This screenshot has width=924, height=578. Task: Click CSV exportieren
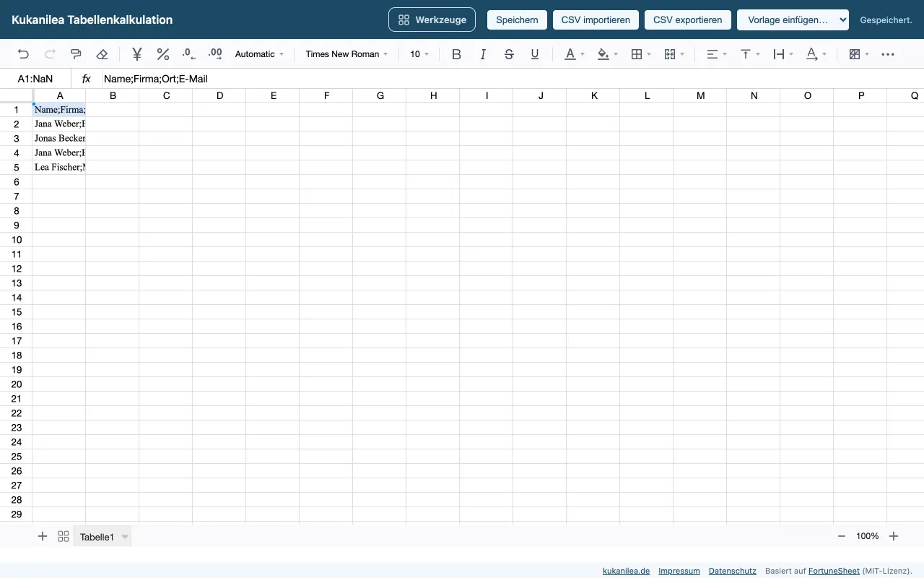point(688,20)
